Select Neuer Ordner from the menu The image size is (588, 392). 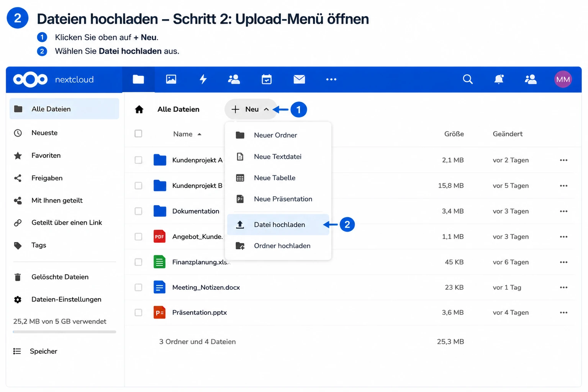click(x=278, y=135)
